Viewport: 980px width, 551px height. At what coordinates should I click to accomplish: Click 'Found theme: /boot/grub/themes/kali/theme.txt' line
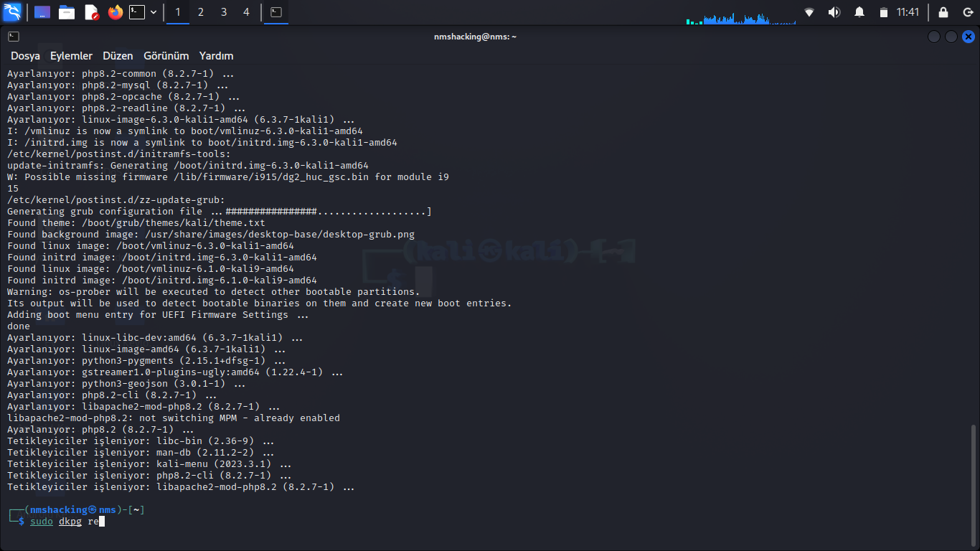pos(136,223)
